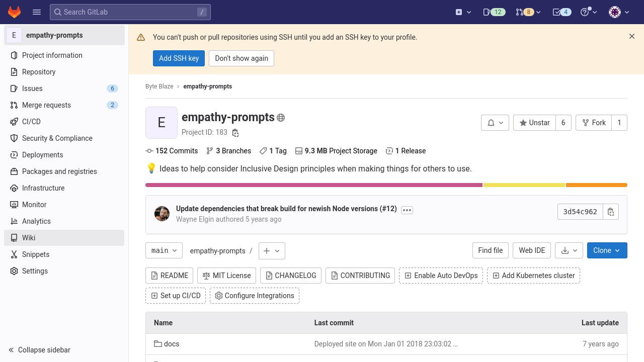Open the user avatar menu
The image size is (644, 362).
(619, 12)
